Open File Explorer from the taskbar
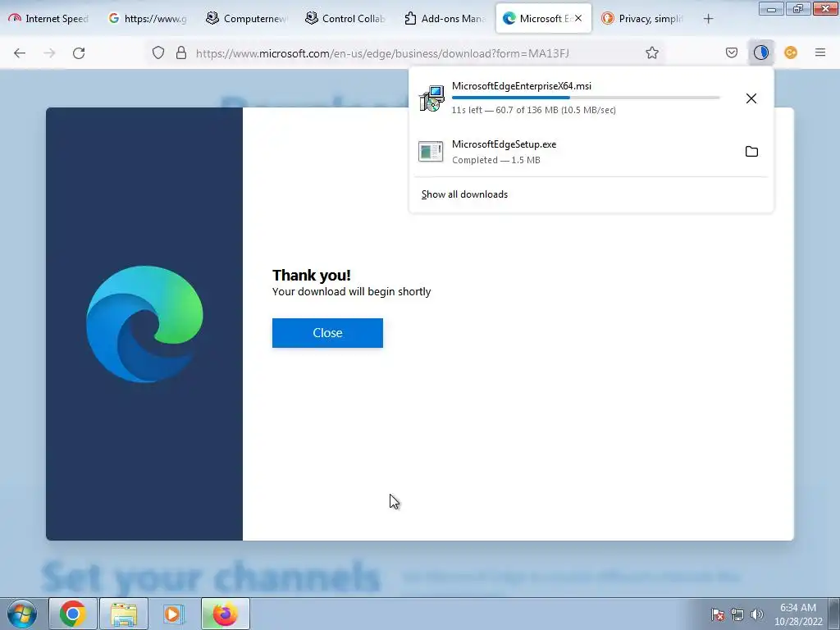This screenshot has width=840, height=630. tap(124, 614)
